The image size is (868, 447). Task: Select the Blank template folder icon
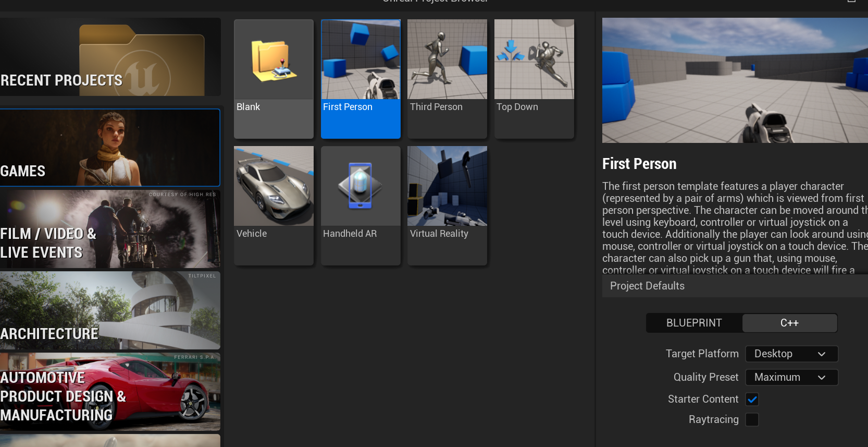click(x=274, y=60)
